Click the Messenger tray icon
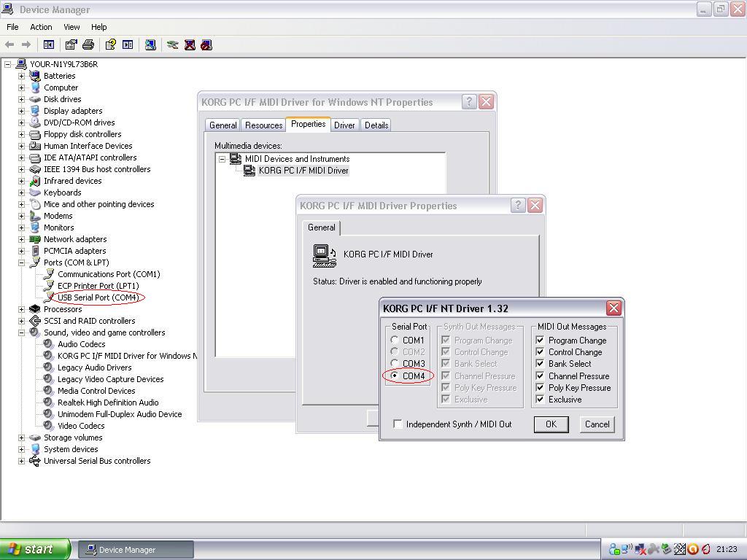The width and height of the screenshot is (747, 560). coord(614,550)
